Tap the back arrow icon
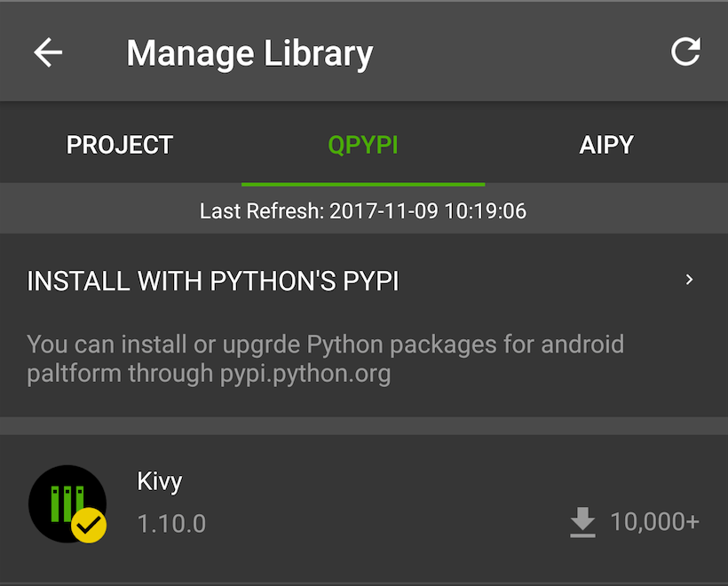This screenshot has height=586, width=728. click(x=48, y=53)
